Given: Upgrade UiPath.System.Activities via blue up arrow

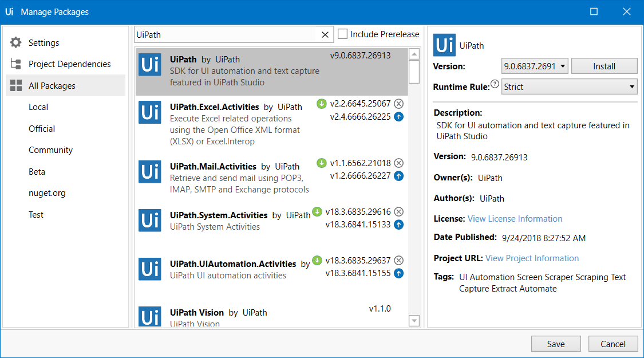Looking at the screenshot, I should click(x=399, y=225).
